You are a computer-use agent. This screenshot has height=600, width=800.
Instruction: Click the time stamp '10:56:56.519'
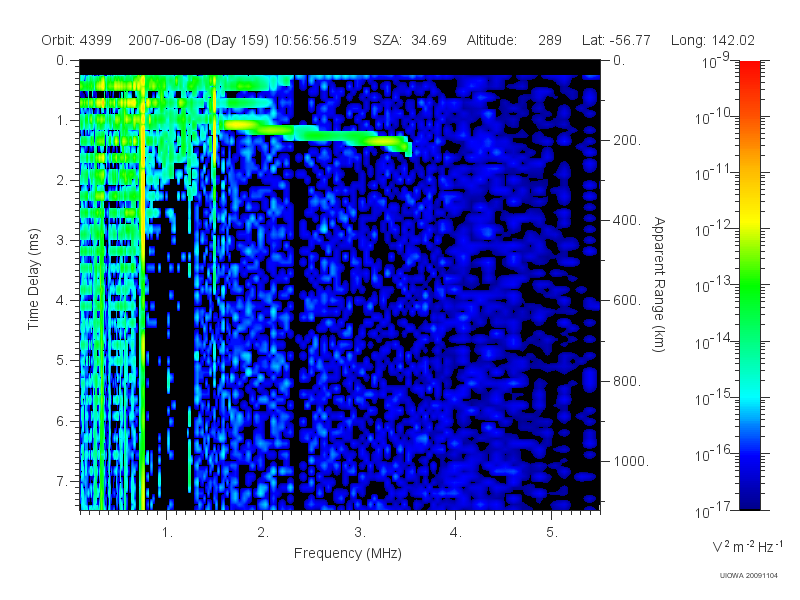(315, 40)
